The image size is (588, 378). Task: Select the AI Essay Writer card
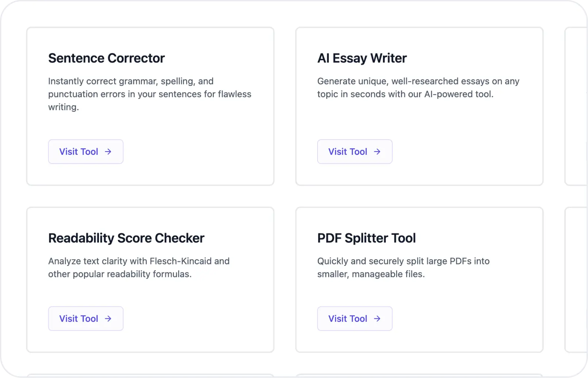click(419, 106)
